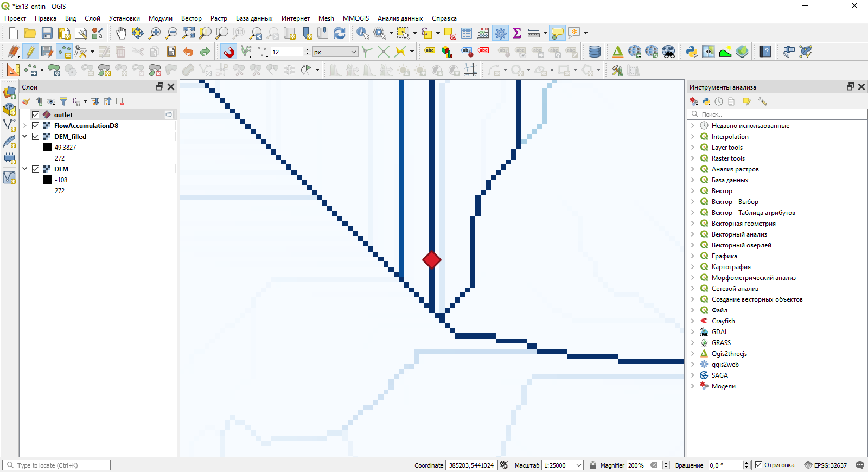Click EPSG:32637 CRS button
Viewport: 868px width, 472px height.
[x=825, y=465]
